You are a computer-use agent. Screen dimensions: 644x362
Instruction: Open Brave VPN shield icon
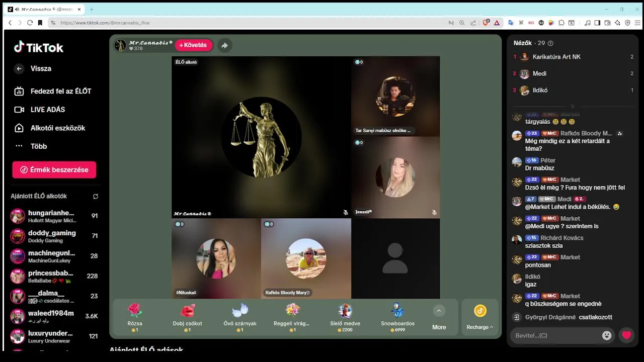tap(627, 23)
